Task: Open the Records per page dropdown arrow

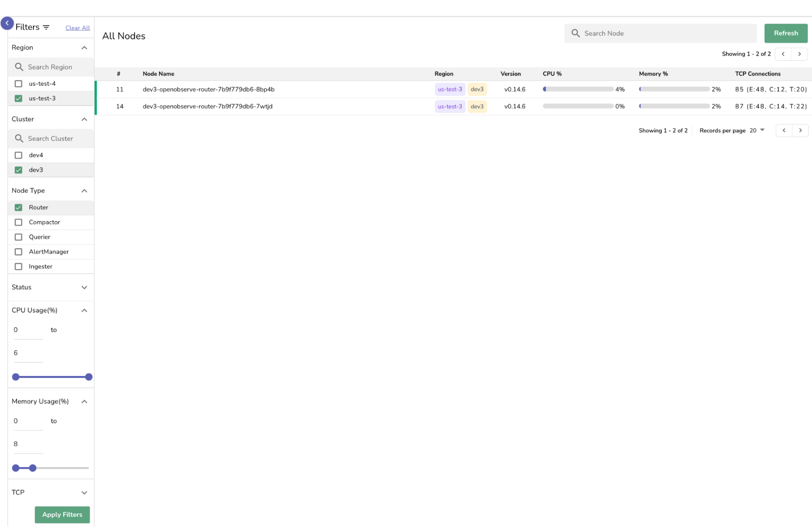Action: click(762, 130)
